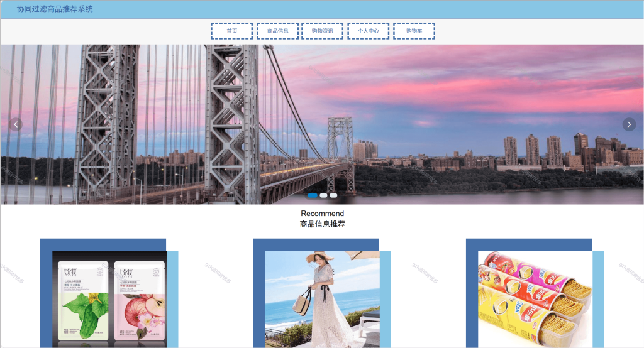Open the white dress woman product image

tap(323, 299)
